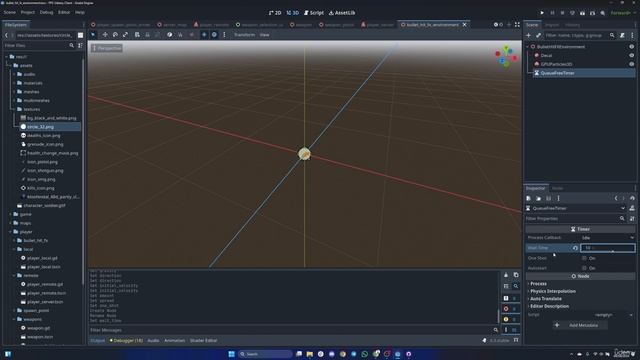Activate the Rotate Mode tool
640x360 pixels.
[x=115, y=35]
